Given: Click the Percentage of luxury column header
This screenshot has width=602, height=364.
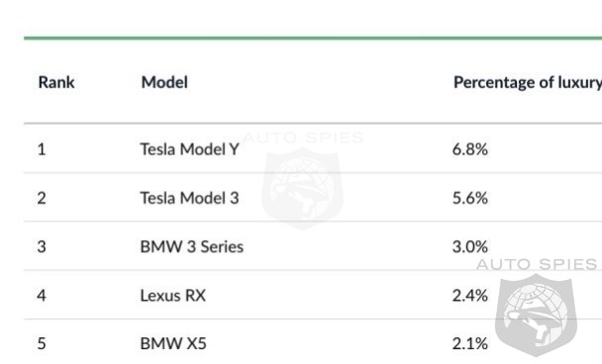Looking at the screenshot, I should pyautogui.click(x=528, y=83).
